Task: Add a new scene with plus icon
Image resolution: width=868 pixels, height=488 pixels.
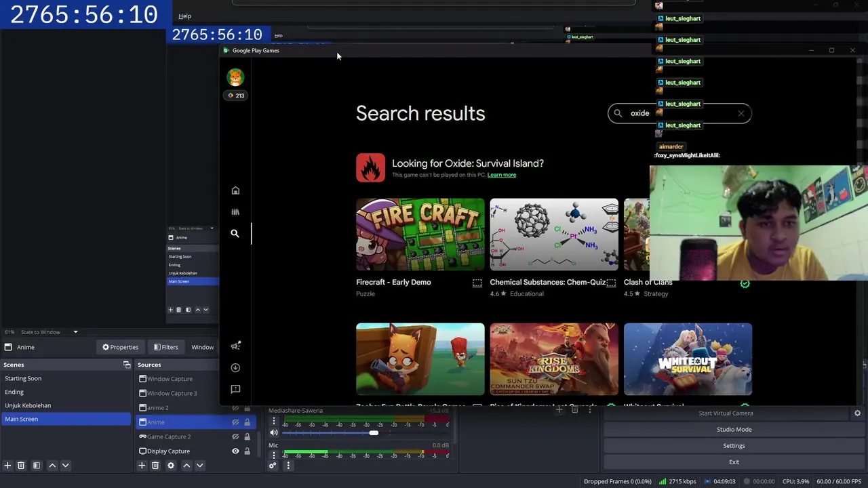Action: pyautogui.click(x=7, y=466)
